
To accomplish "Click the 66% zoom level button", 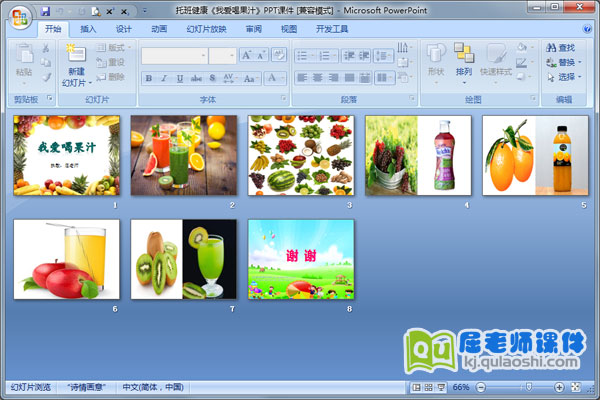I will point(461,387).
